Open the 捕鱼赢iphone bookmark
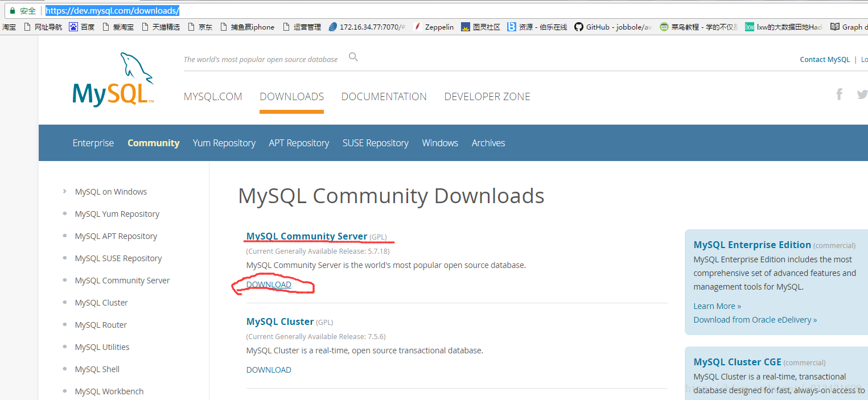Screen dimensions: 868x400 coord(247,27)
